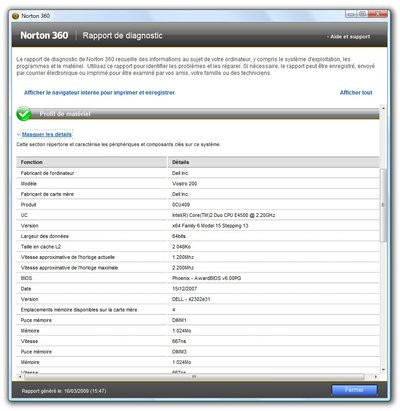This screenshot has height=411, width=400.
Task: Select the 1 200Mhz value
Action: (183, 257)
